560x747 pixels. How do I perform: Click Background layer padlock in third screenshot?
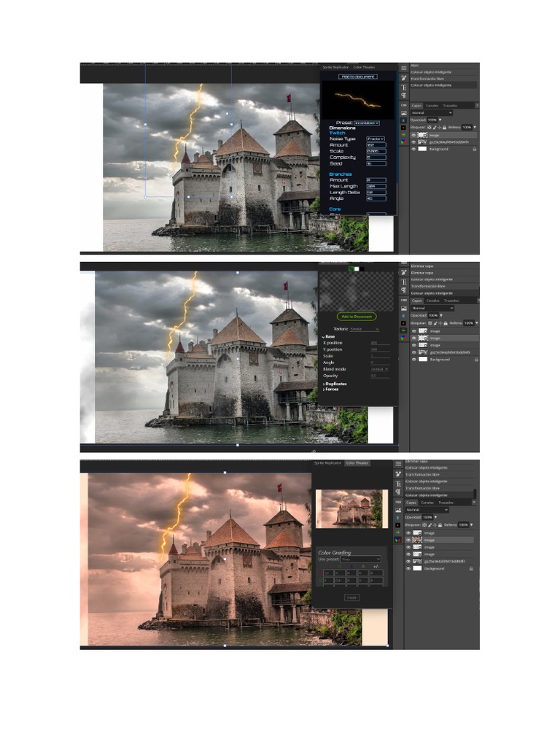pos(472,568)
